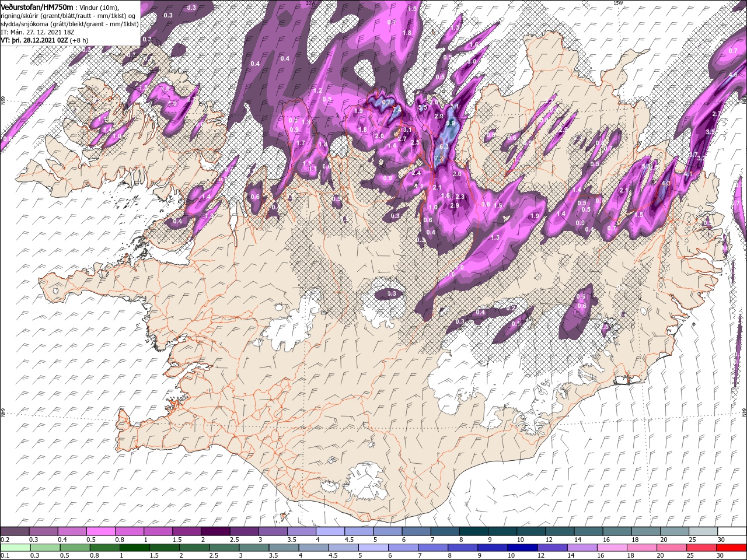Screen dimensions: 747x560
Task: Click the red lower legend swatch at 30
Action: click(x=731, y=548)
